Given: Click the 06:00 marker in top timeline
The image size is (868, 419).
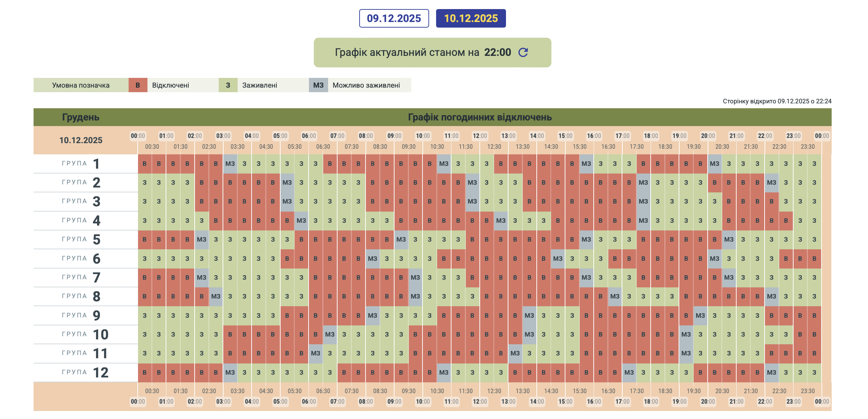Looking at the screenshot, I should 309,136.
